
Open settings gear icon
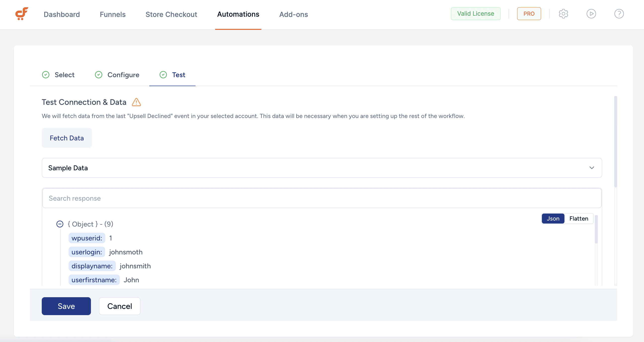pyautogui.click(x=563, y=14)
